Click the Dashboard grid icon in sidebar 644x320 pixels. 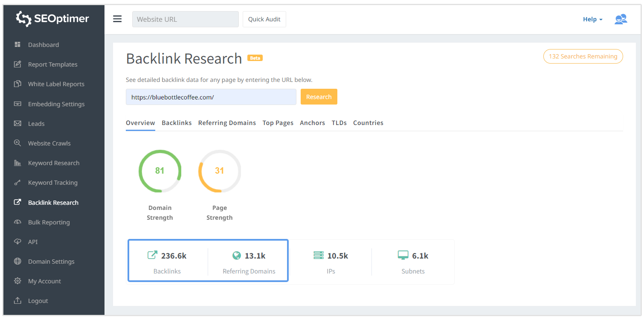tap(17, 44)
